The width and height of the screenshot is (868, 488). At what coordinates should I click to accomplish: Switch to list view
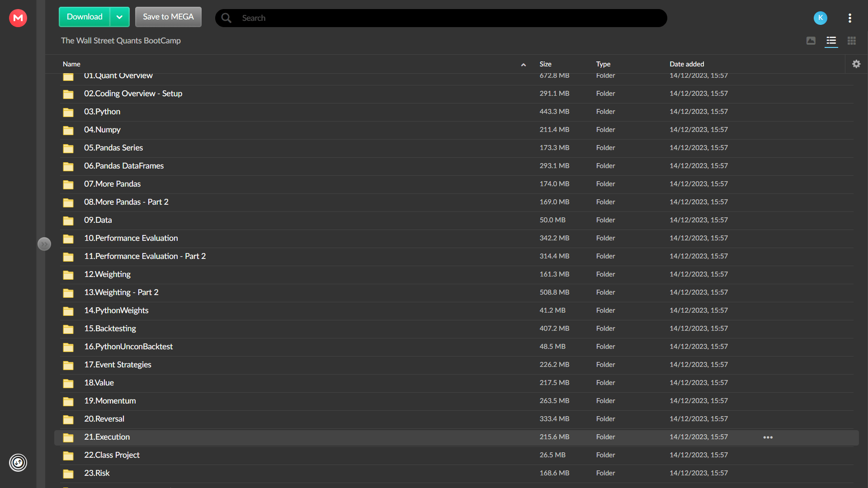tap(831, 41)
